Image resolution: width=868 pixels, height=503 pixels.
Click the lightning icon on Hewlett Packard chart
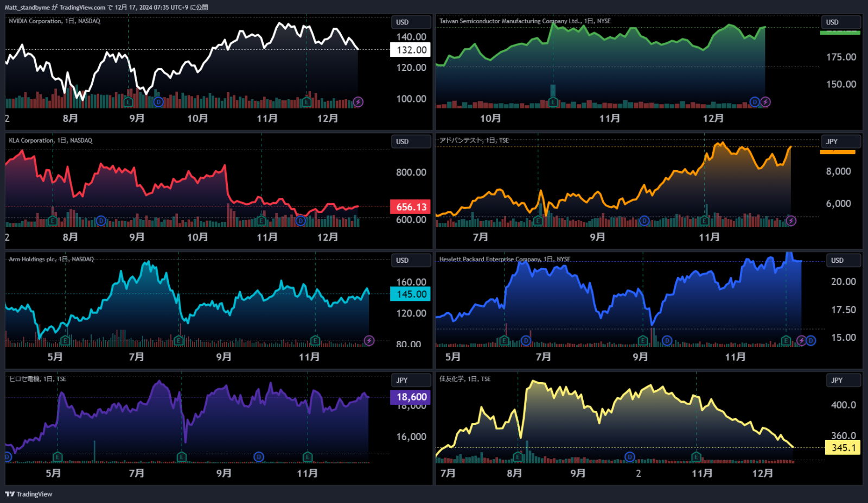(x=801, y=340)
